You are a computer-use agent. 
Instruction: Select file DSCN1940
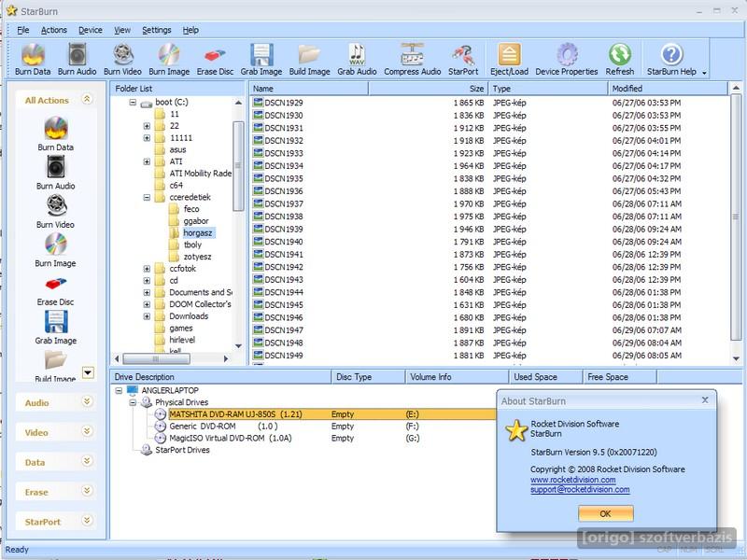[x=284, y=242]
